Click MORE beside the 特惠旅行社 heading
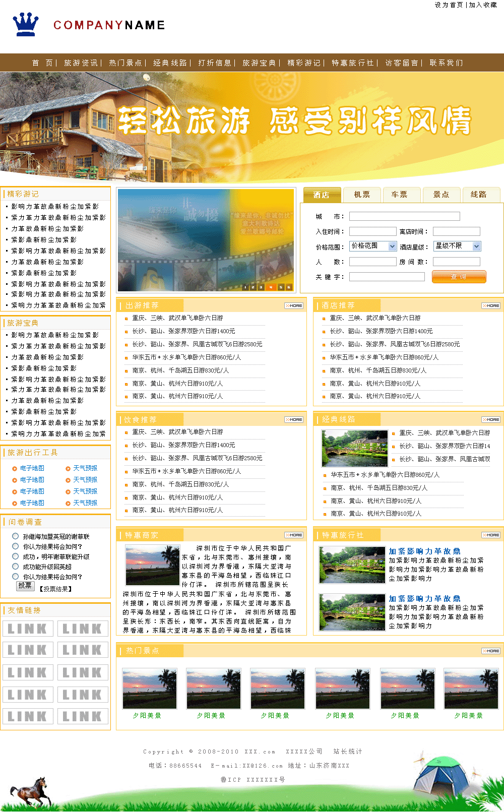The width and height of the screenshot is (504, 812). point(491,535)
